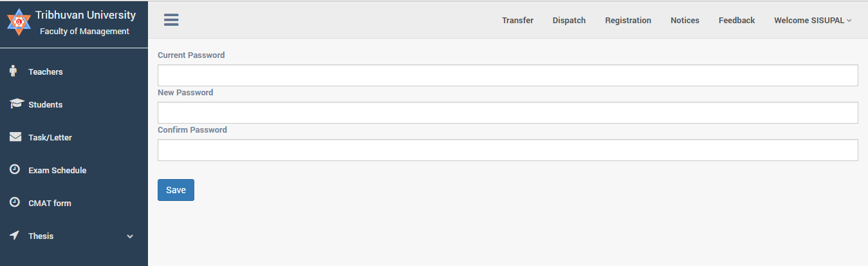The width and height of the screenshot is (868, 266).
Task: View Notices in the top bar
Action: tap(685, 21)
